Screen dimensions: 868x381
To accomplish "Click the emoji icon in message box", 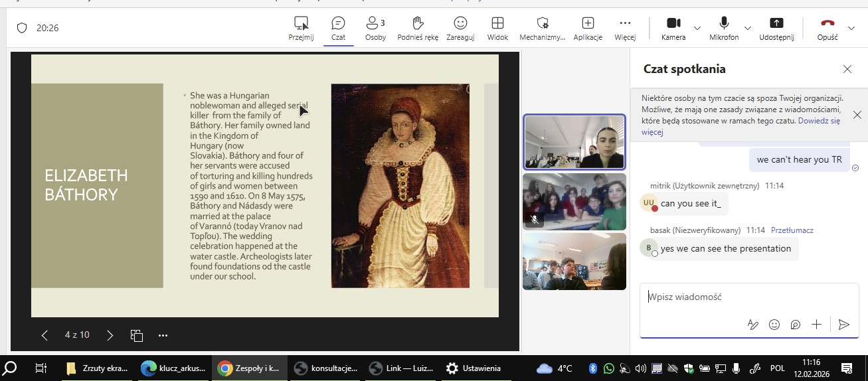I will (x=774, y=325).
